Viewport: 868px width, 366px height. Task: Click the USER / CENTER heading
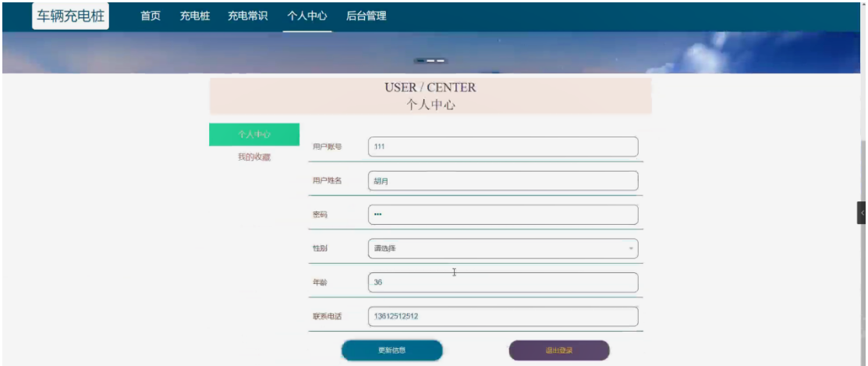tap(430, 87)
